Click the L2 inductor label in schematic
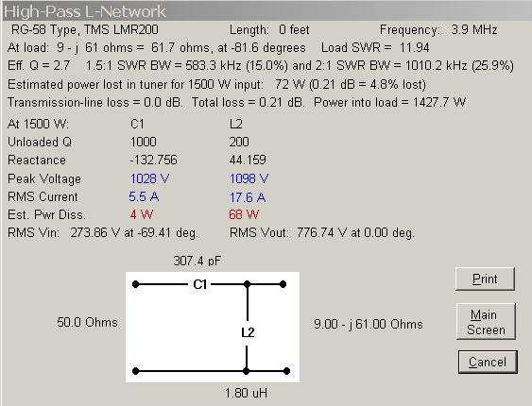This screenshot has height=406, width=532. point(248,332)
